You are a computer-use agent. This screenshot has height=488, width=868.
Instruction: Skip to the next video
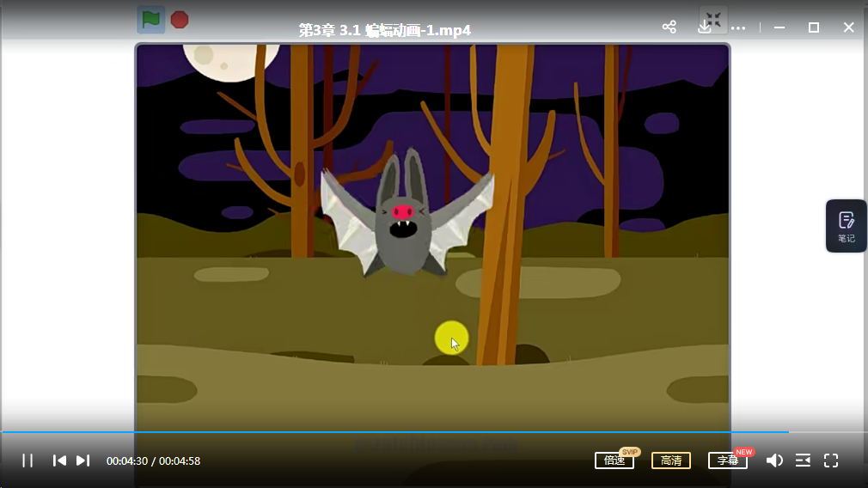tap(83, 461)
